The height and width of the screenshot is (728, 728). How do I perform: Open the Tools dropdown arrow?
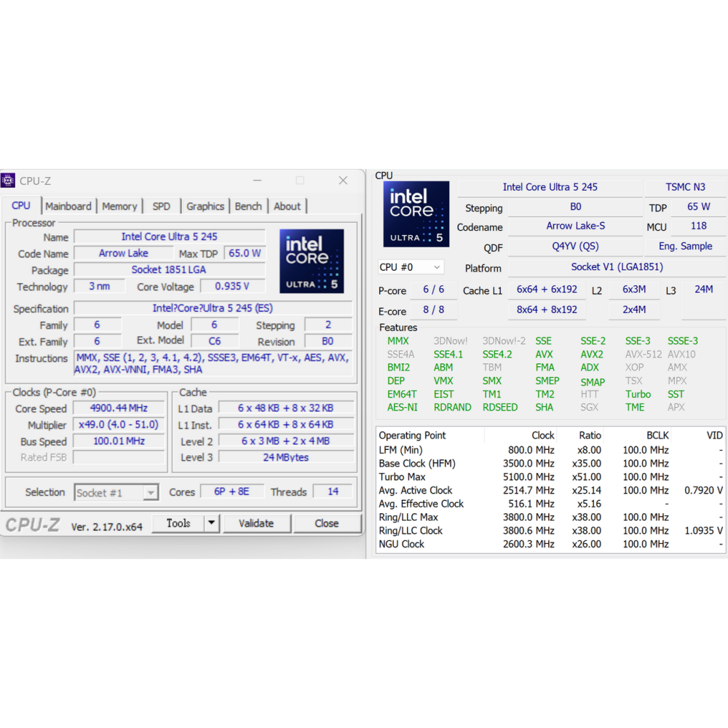coord(211,523)
